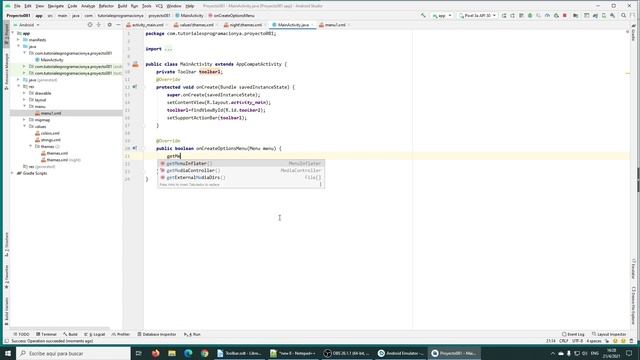Choose getMenuInflater() completion suggestion

click(x=241, y=163)
